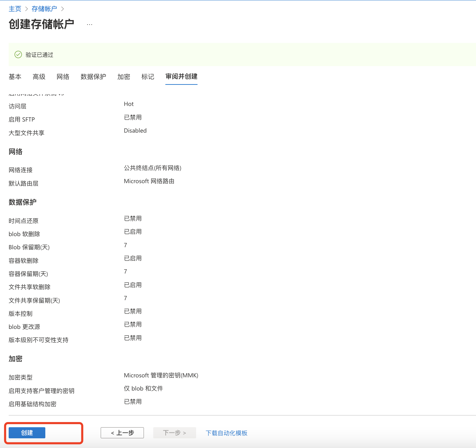This screenshot has height=448, width=476.
Task: Click the blob 更改源 label
Action: pyautogui.click(x=24, y=327)
